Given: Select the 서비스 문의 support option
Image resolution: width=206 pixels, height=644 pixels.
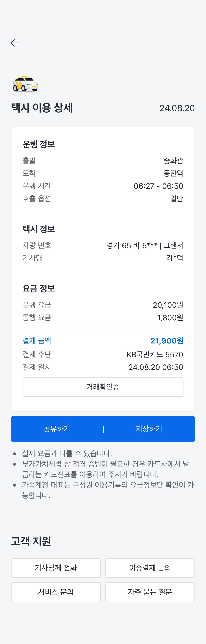Looking at the screenshot, I should coord(56,592).
